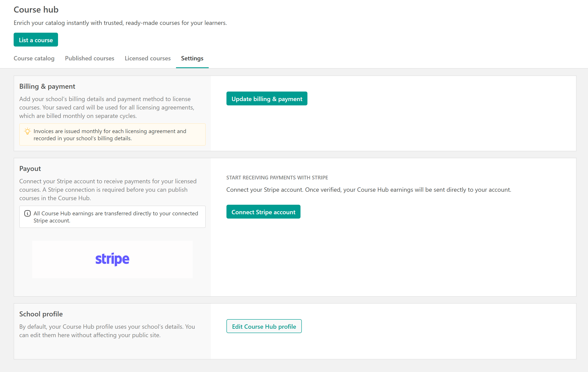Click Start Receiving Payments With Stripe label
588x372 pixels.
point(277,177)
